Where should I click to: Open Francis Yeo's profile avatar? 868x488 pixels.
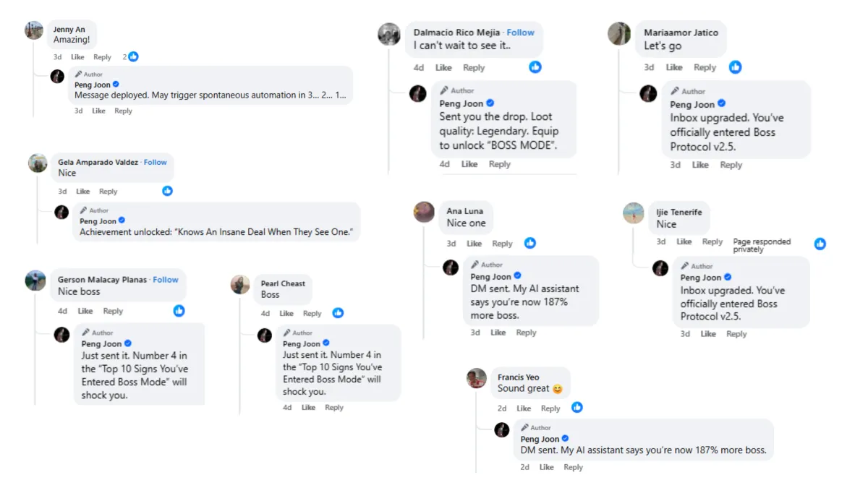[x=476, y=378]
